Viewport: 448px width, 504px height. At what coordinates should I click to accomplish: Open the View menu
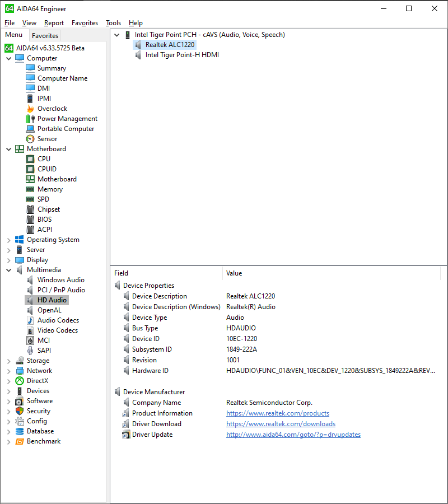point(29,23)
